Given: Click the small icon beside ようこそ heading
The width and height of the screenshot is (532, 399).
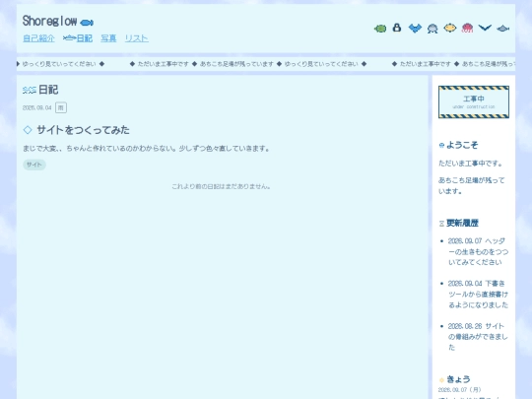Looking at the screenshot, I should pos(441,145).
